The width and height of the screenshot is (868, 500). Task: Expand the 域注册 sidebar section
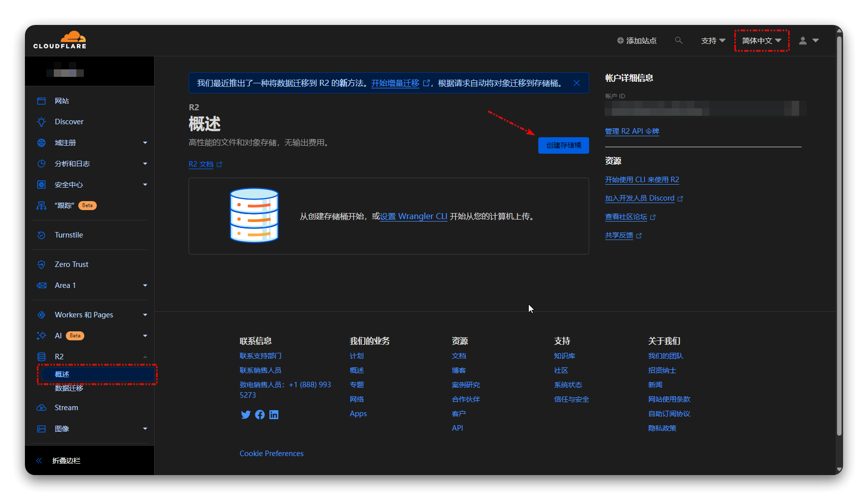[x=145, y=143]
